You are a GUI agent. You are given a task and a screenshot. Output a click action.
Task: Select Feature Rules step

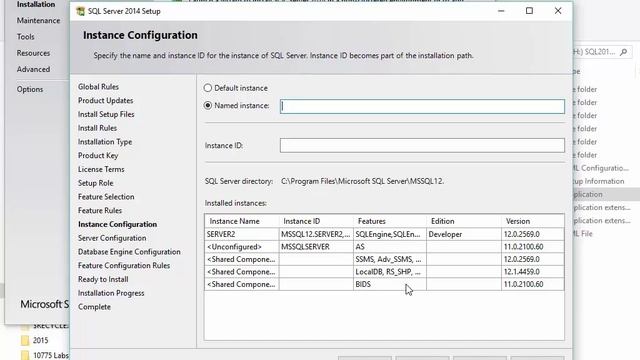pyautogui.click(x=100, y=211)
